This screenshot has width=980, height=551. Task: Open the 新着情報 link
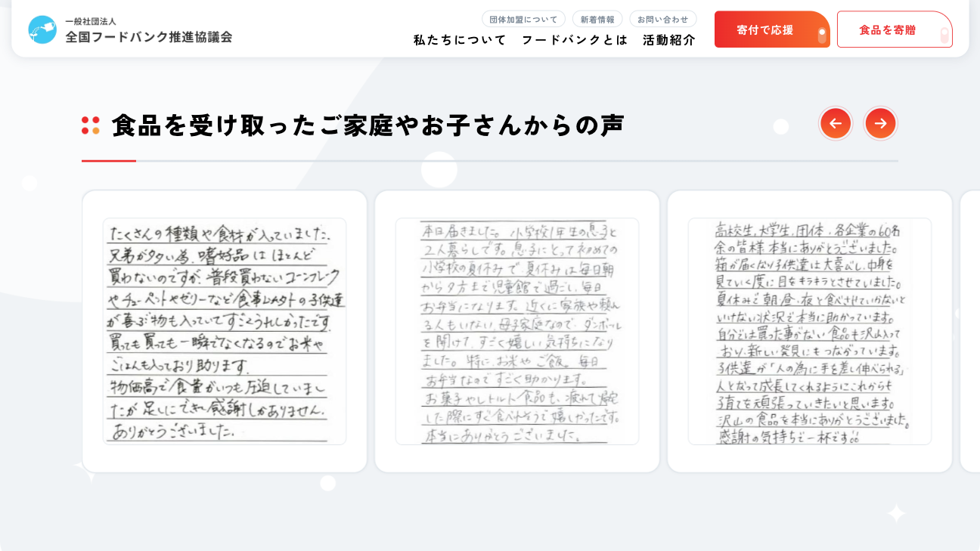point(599,18)
